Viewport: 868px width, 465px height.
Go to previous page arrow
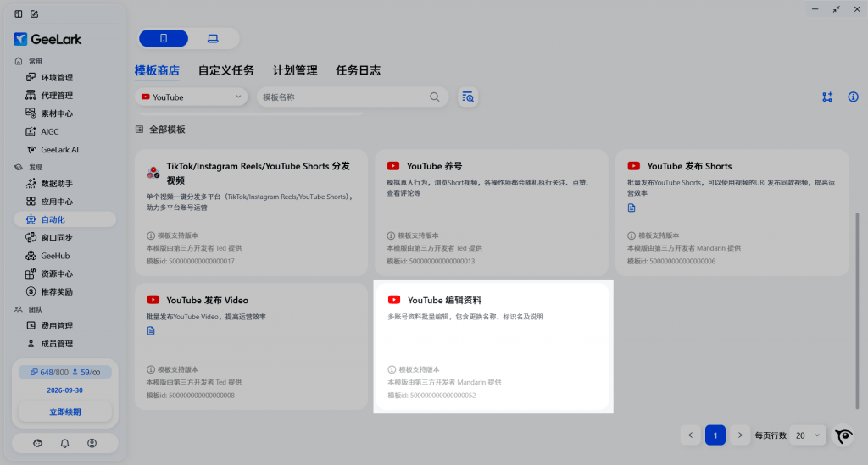(690, 435)
